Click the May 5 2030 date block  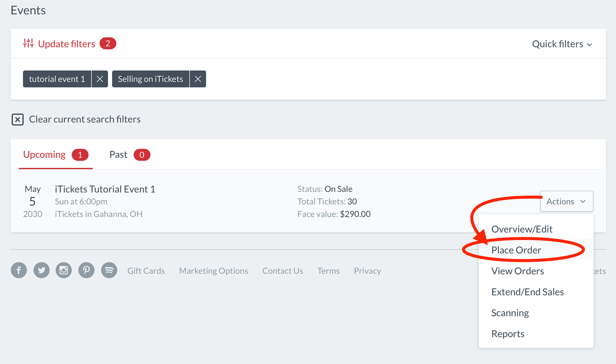pyautogui.click(x=33, y=202)
